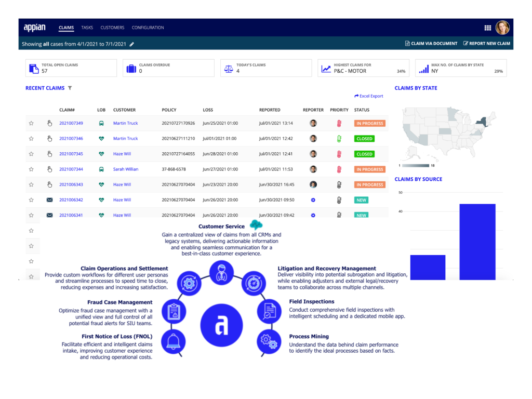Sort by the PRIORITY column header

(x=339, y=110)
